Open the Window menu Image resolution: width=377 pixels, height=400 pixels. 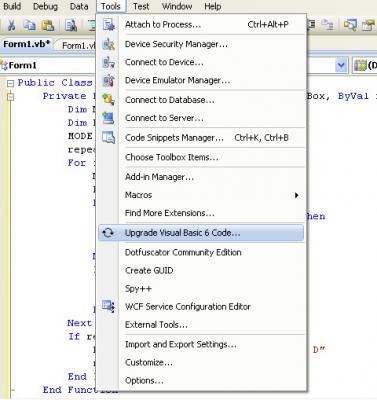point(177,6)
